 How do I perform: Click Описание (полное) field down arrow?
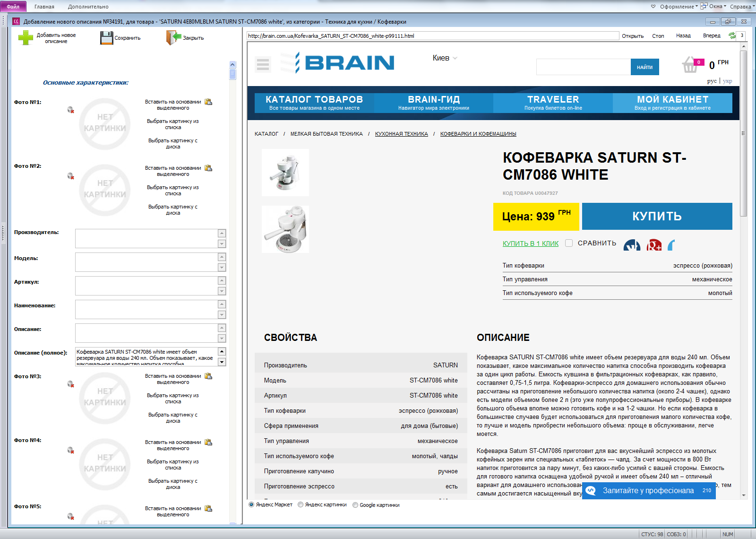(222, 362)
